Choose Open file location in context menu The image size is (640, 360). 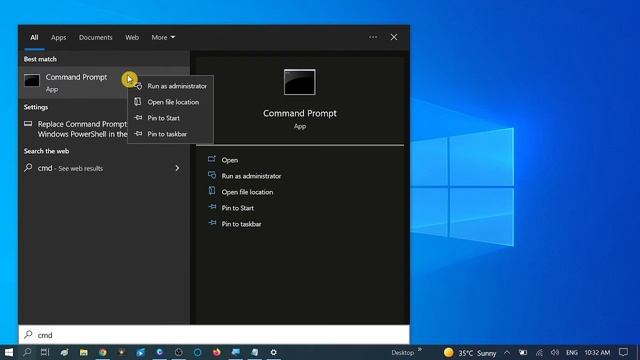coord(171,102)
